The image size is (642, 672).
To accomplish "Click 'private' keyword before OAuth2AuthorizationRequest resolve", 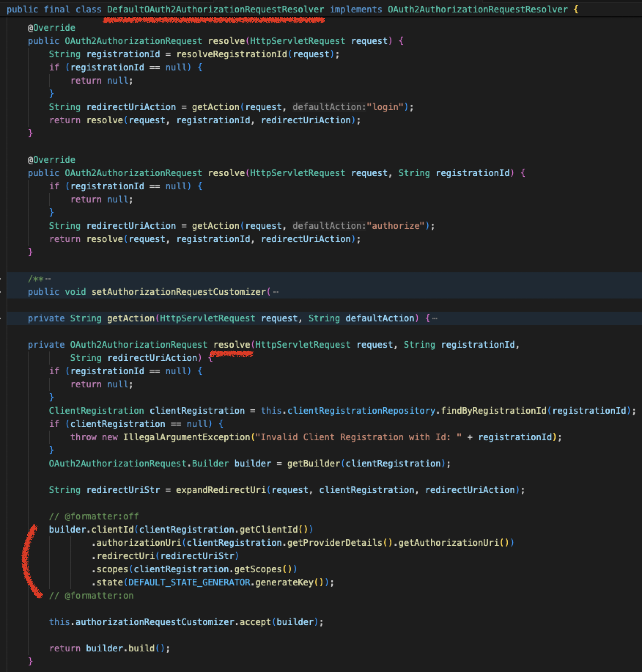I will [x=46, y=345].
